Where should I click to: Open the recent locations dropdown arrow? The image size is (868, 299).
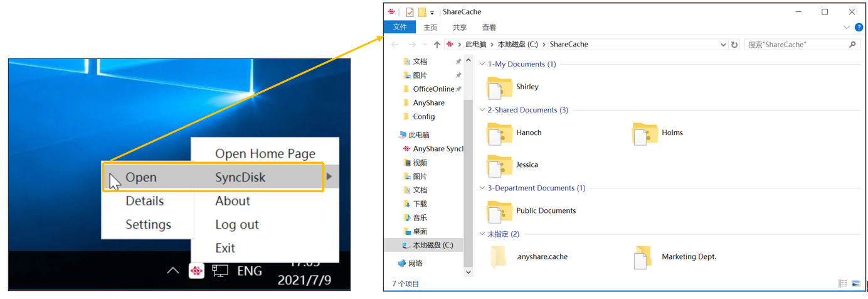point(425,45)
